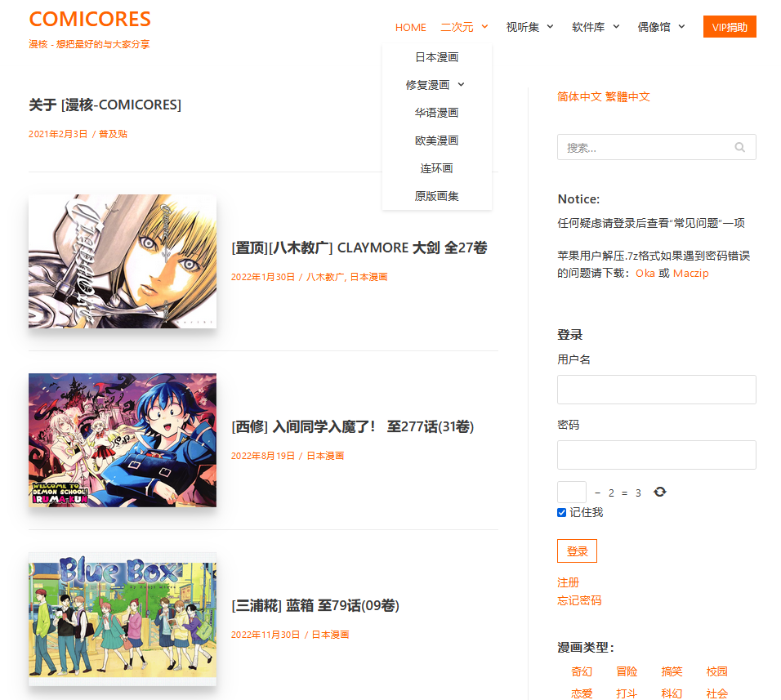Click the 2021年2月3日 post date
The image size is (781, 700).
tap(58, 134)
